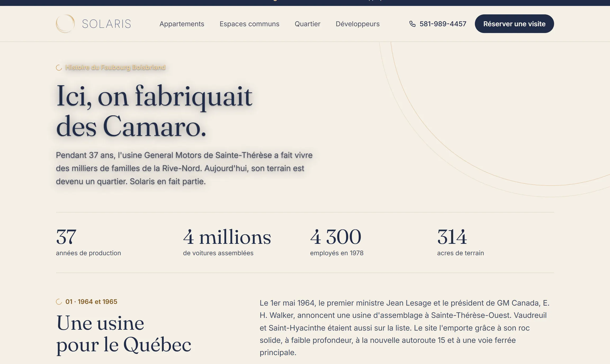The image size is (610, 364).
Task: Click the 01 · 1964 et 1965 label
Action: coord(91,302)
